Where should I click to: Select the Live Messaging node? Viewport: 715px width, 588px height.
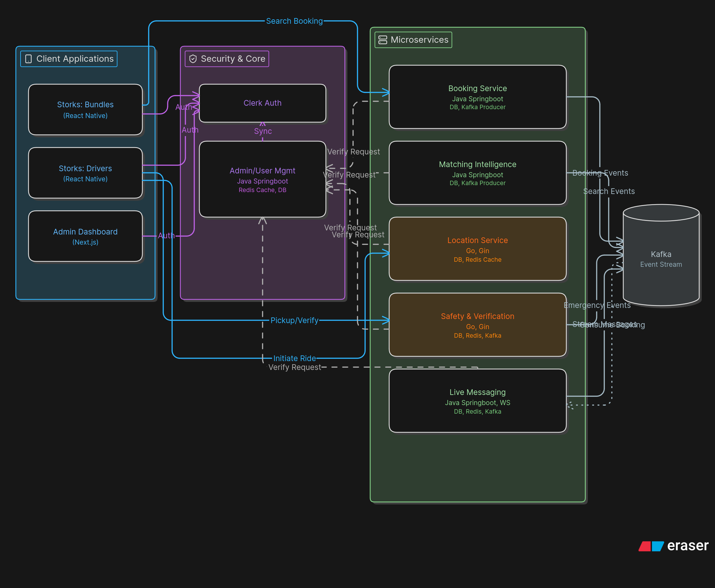(478, 401)
